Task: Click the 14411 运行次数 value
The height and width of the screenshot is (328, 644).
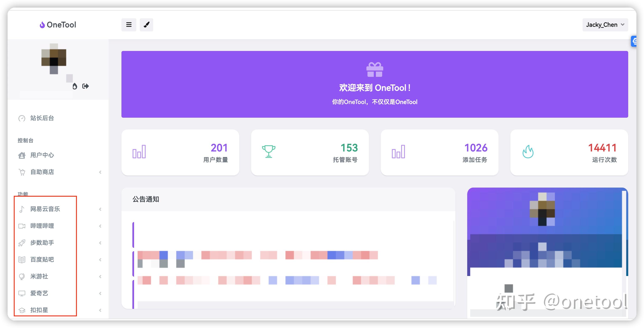Action: pyautogui.click(x=602, y=148)
